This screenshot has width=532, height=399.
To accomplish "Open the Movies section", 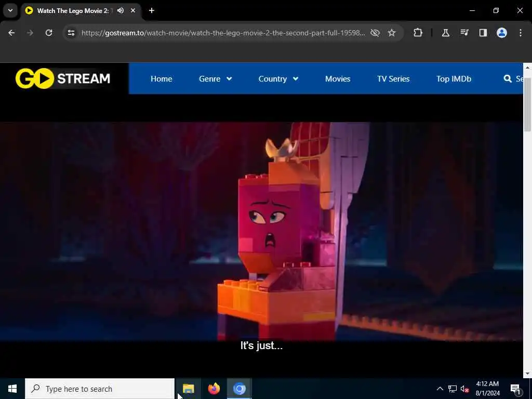I will click(x=338, y=79).
